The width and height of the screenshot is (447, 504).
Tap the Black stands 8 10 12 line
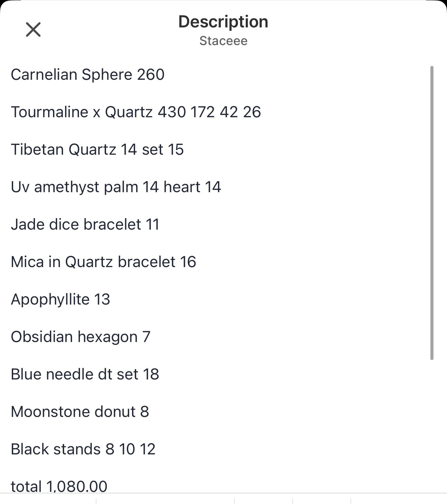(x=83, y=449)
